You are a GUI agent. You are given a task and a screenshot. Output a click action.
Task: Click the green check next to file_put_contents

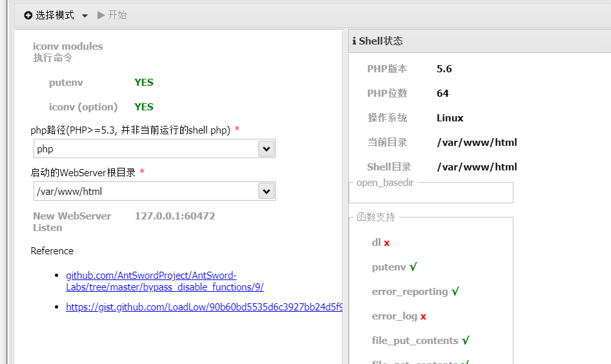(465, 340)
